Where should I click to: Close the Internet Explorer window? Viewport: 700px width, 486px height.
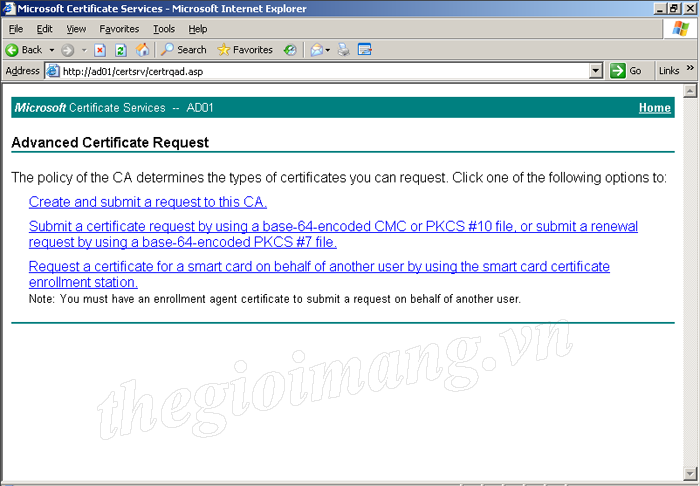click(x=689, y=8)
